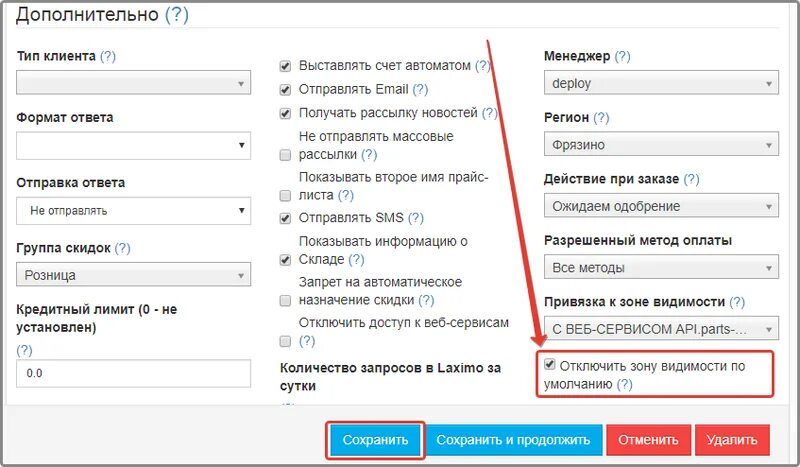Open help icon for Выставлять счет автоматом
The height and width of the screenshot is (467, 800).
(482, 66)
